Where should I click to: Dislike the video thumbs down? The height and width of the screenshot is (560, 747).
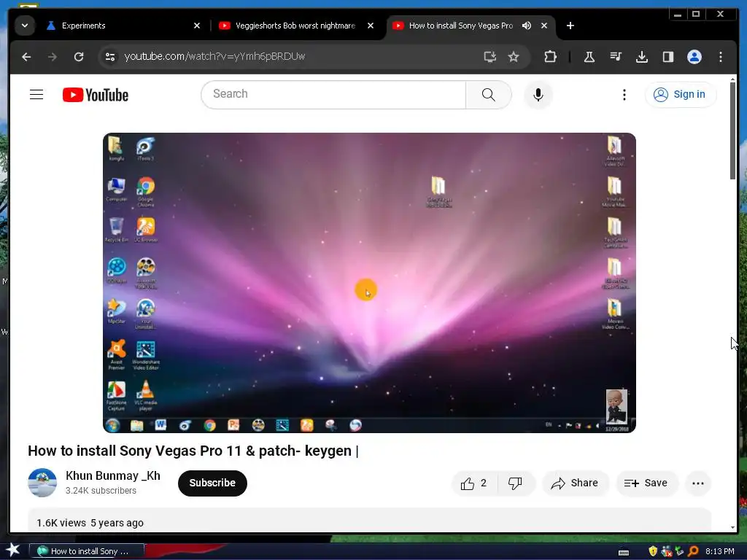point(516,483)
